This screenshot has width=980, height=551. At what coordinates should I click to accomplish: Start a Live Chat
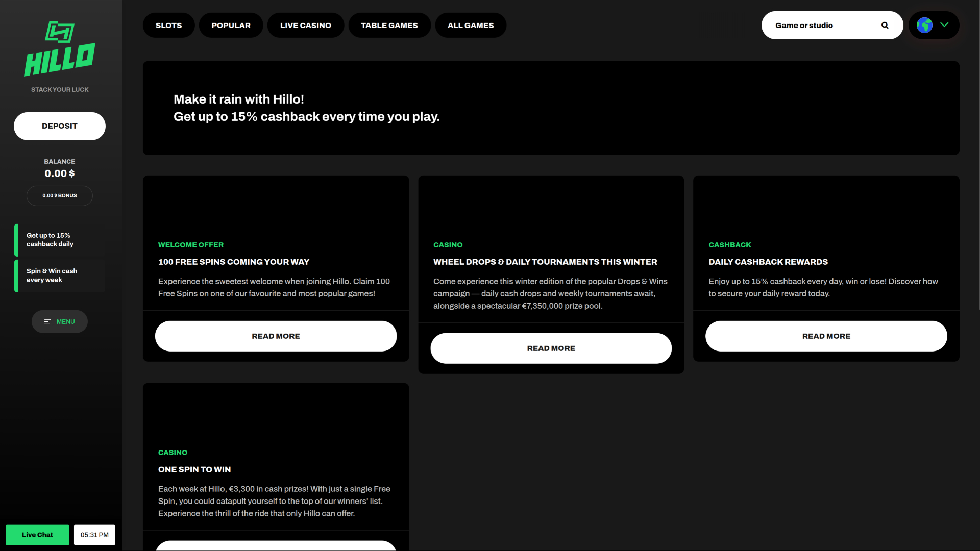click(x=37, y=535)
